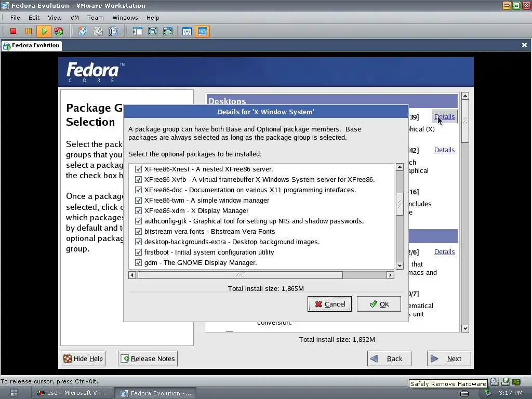Click the Back button
Image resolution: width=532 pixels, height=399 pixels.
click(389, 358)
